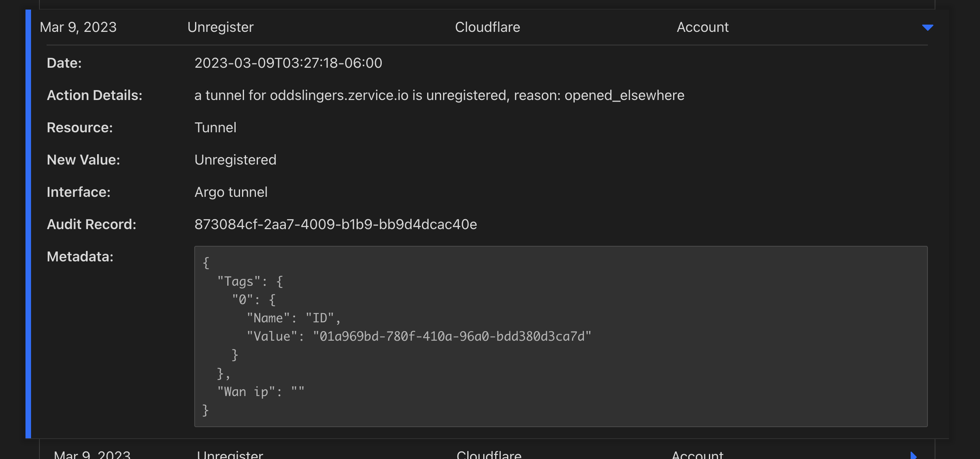Viewport: 980px width, 459px height.
Task: Click the Cloudflare text in second row
Action: pos(489,455)
